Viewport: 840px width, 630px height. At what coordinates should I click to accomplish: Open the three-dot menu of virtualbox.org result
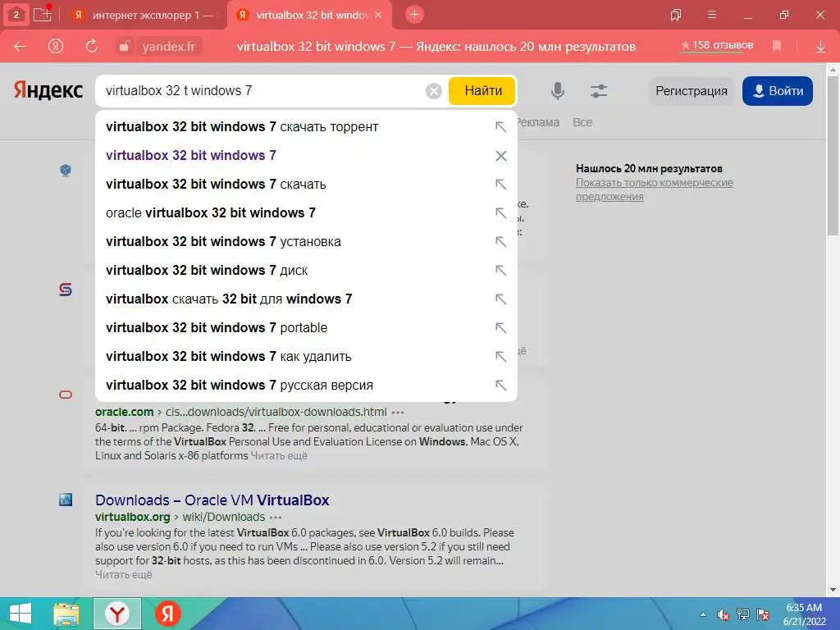pos(276,518)
